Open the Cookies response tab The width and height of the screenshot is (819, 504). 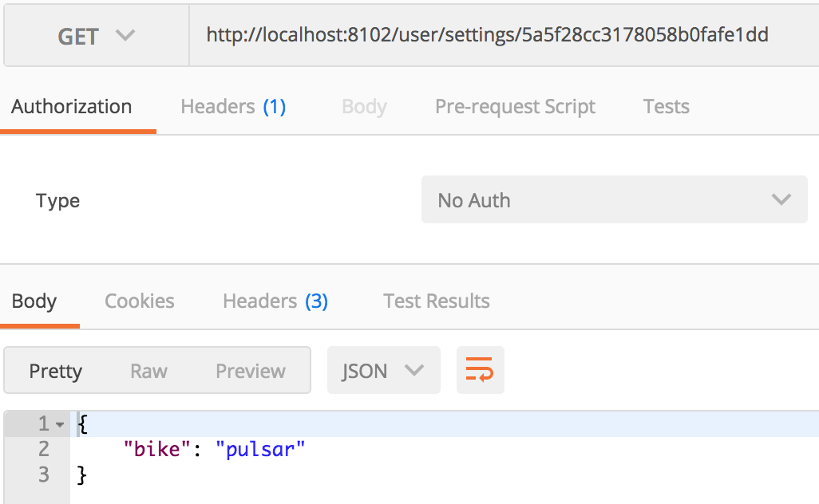[140, 301]
